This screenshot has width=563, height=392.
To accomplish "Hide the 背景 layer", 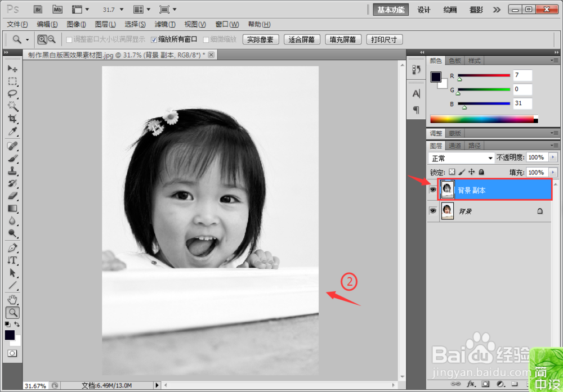I will point(433,211).
